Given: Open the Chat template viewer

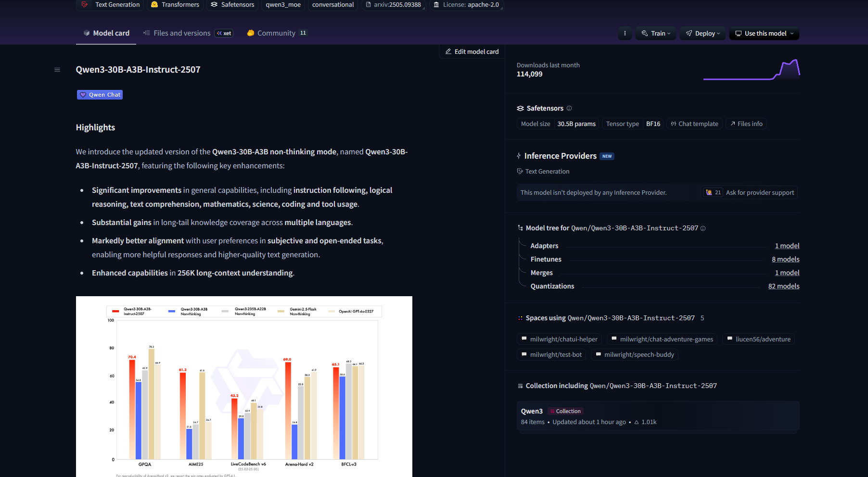Looking at the screenshot, I should pyautogui.click(x=694, y=124).
